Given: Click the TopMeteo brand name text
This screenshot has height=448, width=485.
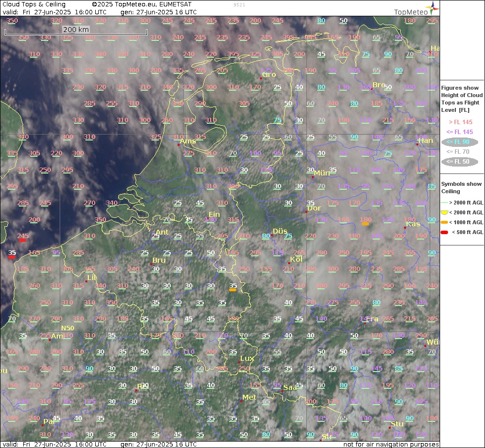Looking at the screenshot, I should coord(411,12).
